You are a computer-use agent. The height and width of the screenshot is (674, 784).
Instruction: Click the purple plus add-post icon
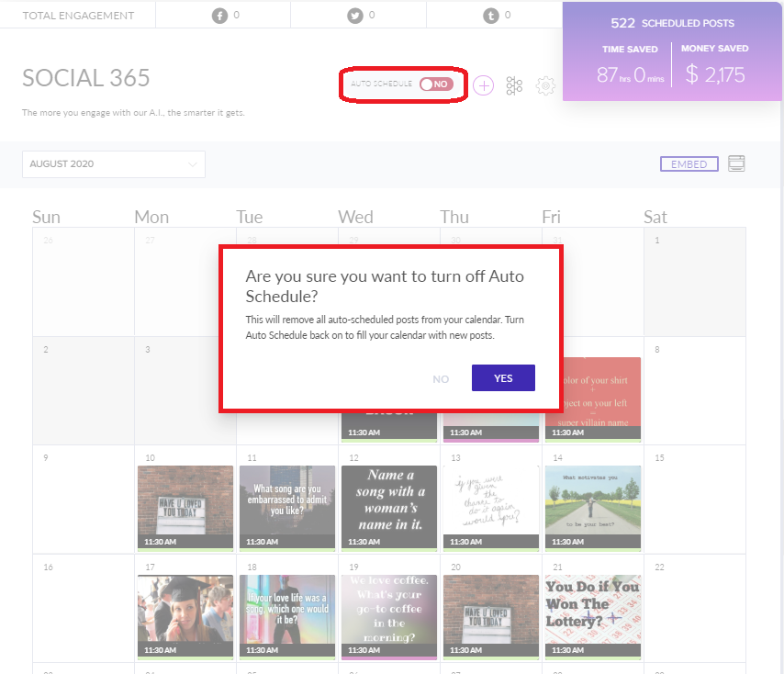(483, 85)
